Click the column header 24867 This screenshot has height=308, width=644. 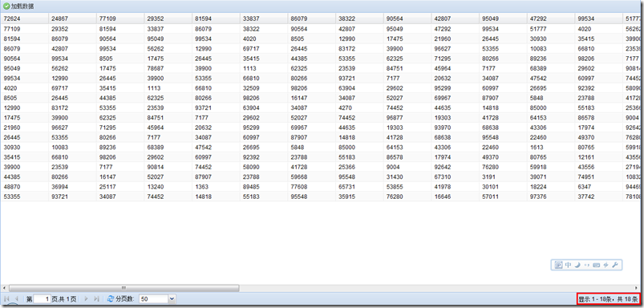pyautogui.click(x=72, y=19)
